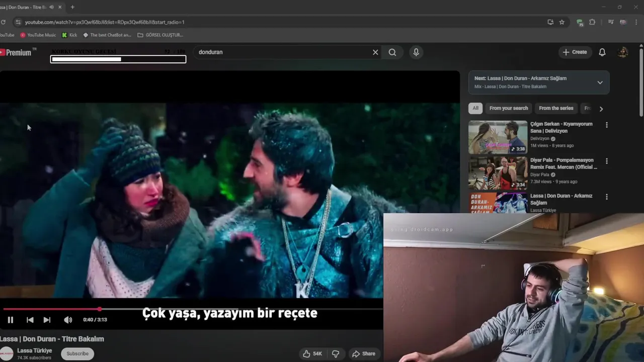
Task: Open the browser's three-dot menu
Action: click(637, 22)
